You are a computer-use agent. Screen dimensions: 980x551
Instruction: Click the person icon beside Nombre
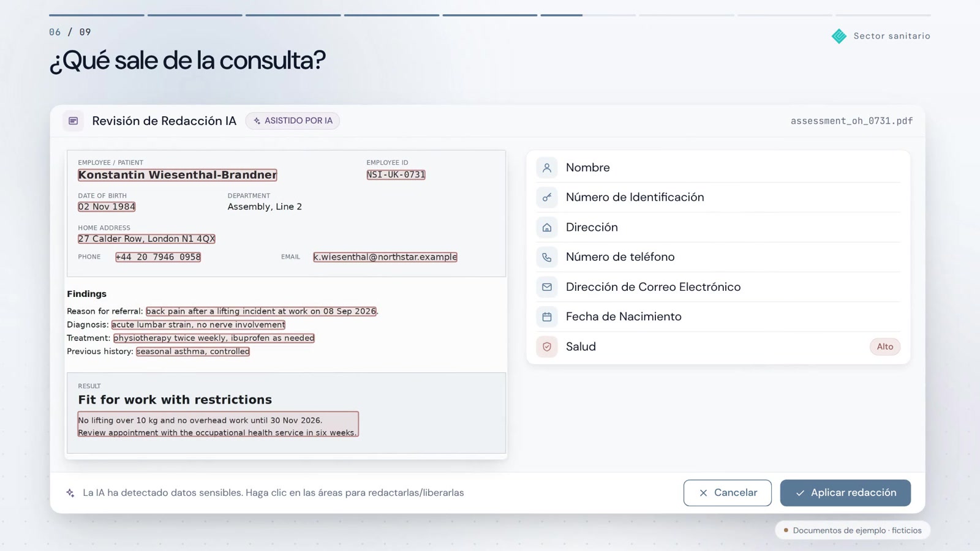tap(547, 168)
